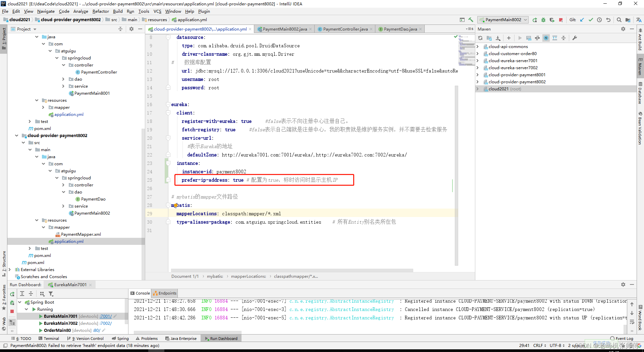This screenshot has width=644, height=352.
Task: Open the Event Log
Action: [622, 339]
